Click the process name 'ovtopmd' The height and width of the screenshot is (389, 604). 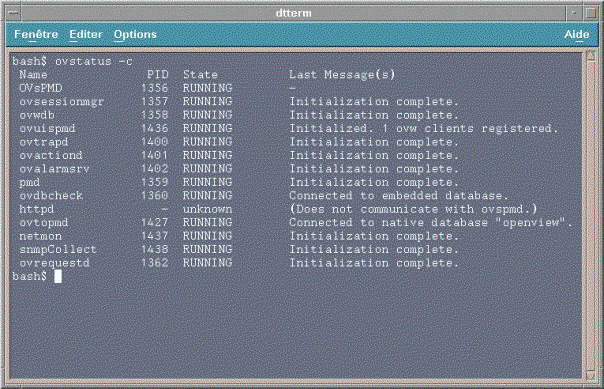(x=44, y=223)
